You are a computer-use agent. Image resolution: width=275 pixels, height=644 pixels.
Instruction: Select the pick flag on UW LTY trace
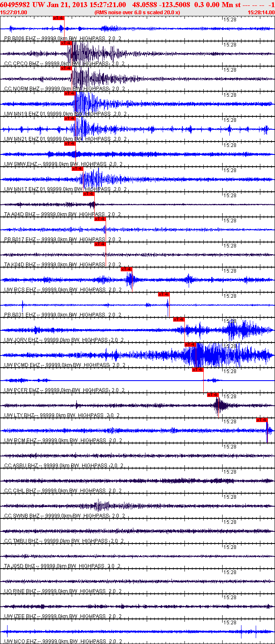213,395
